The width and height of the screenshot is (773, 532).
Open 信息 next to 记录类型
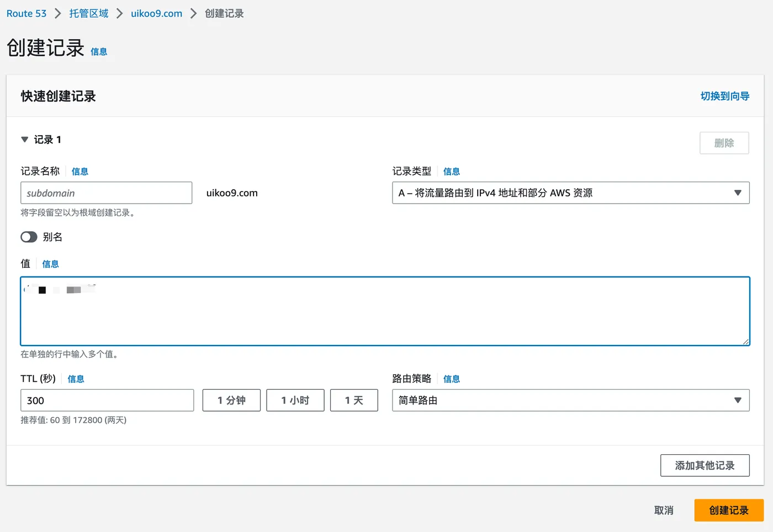point(452,172)
